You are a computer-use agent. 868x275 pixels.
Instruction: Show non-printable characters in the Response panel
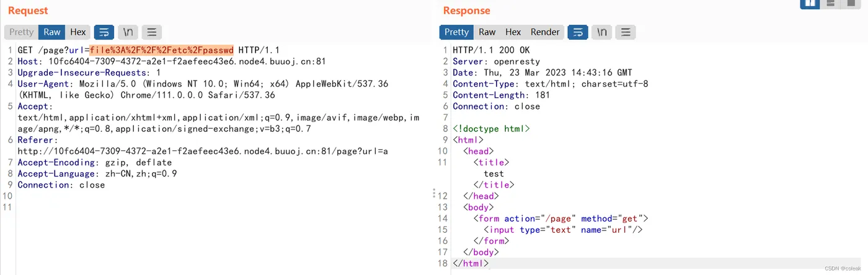coord(601,32)
